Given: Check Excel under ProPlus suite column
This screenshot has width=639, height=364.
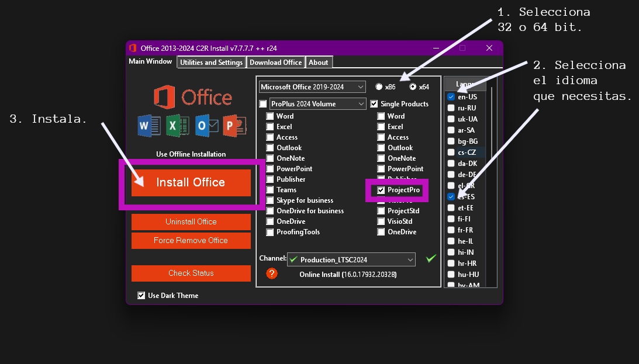Looking at the screenshot, I should click(270, 127).
